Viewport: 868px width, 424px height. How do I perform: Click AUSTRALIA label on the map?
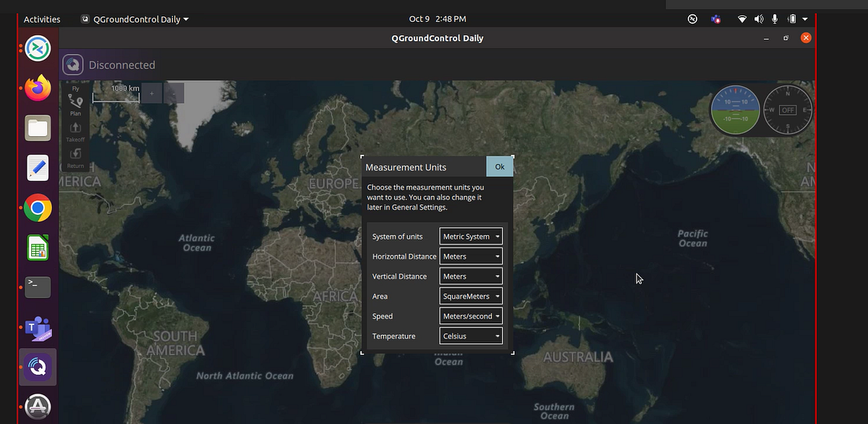click(578, 357)
